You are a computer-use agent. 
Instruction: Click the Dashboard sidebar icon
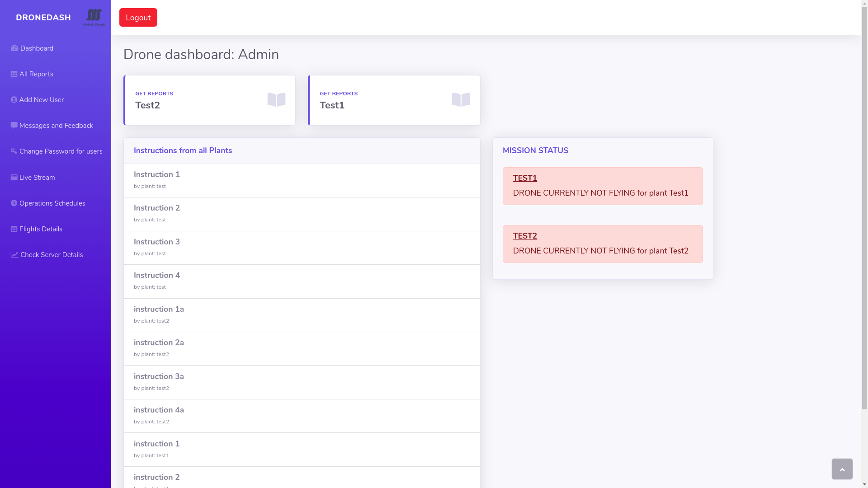(14, 48)
